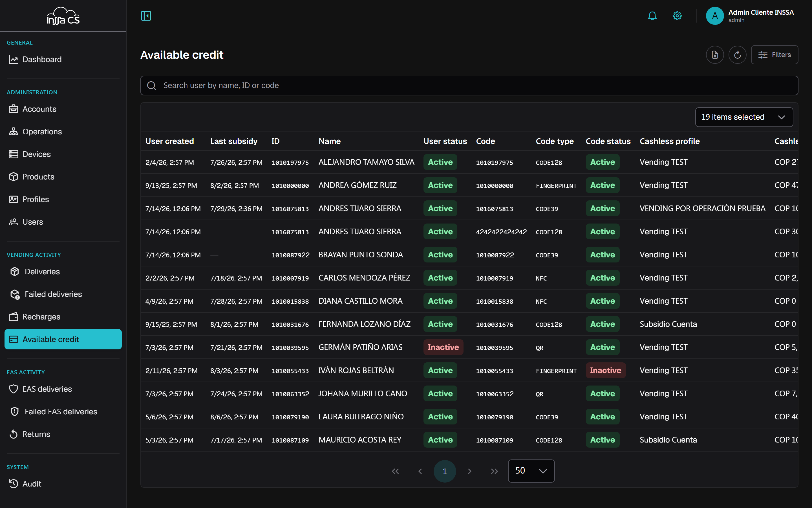Go to Profiles page
This screenshot has width=812, height=508.
(63, 199)
